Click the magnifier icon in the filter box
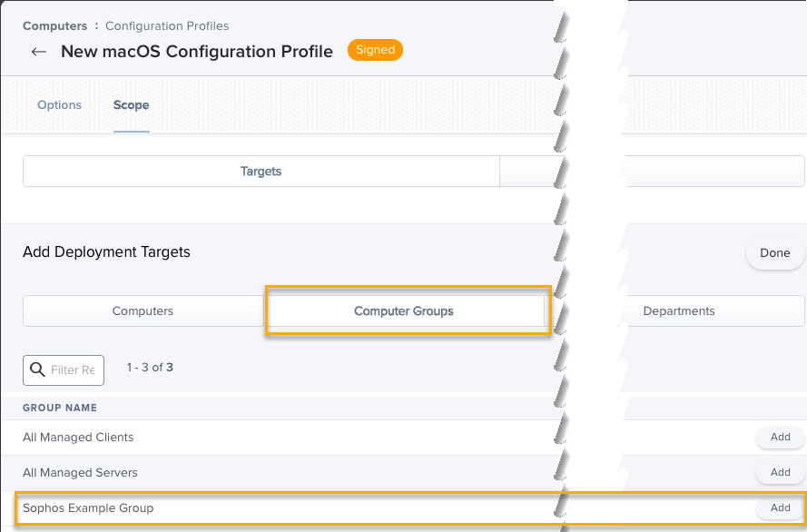807x532 pixels. 37,369
